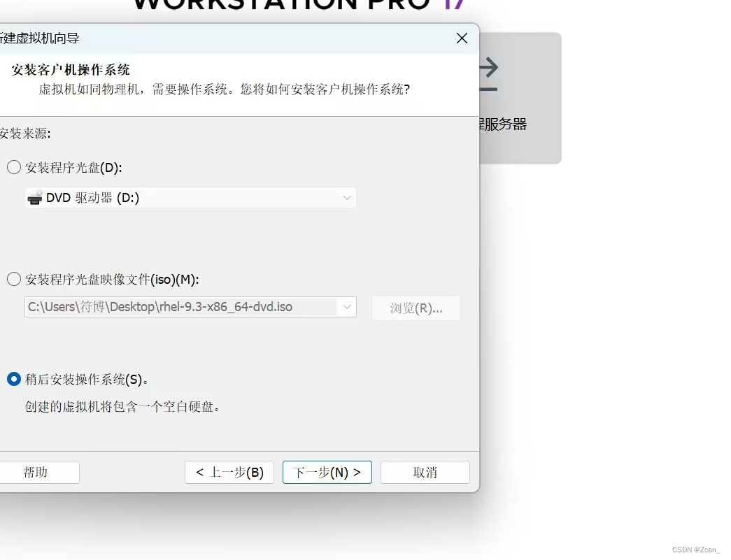Close the wizard with the X button
Viewport: 731px width, 560px height.
(x=462, y=38)
